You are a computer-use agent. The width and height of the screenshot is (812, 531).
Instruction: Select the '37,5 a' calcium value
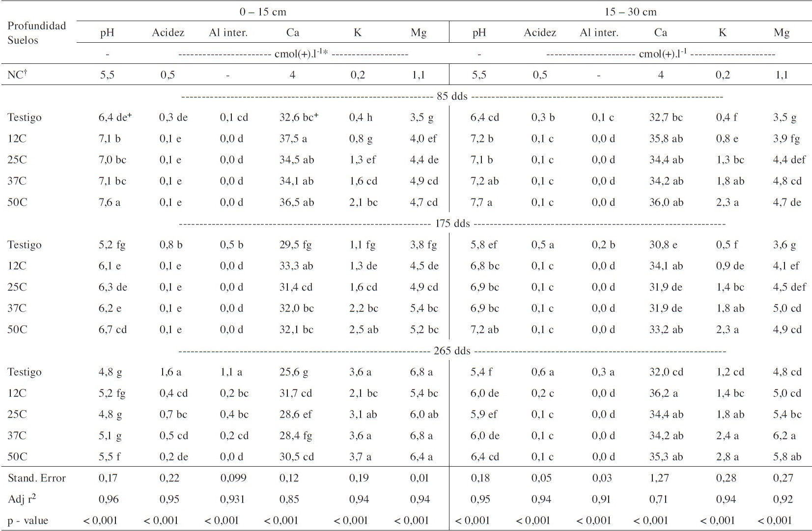(293, 139)
